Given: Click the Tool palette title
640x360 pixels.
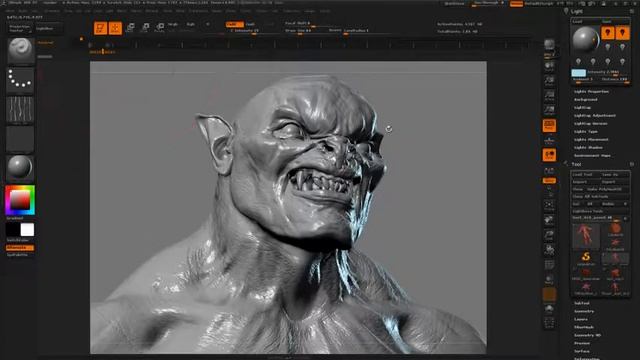Looking at the screenshot, I should point(576,164).
